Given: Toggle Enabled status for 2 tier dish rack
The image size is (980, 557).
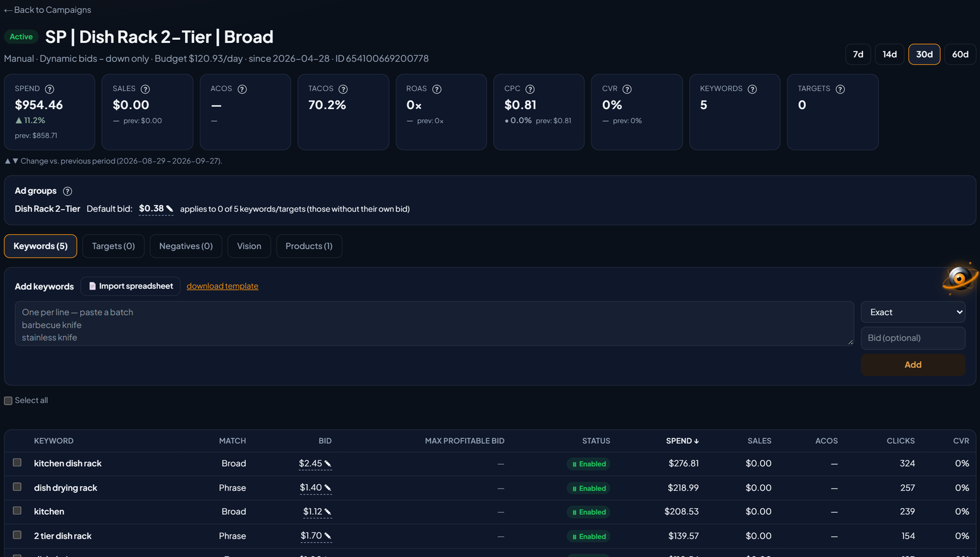Looking at the screenshot, I should point(589,537).
